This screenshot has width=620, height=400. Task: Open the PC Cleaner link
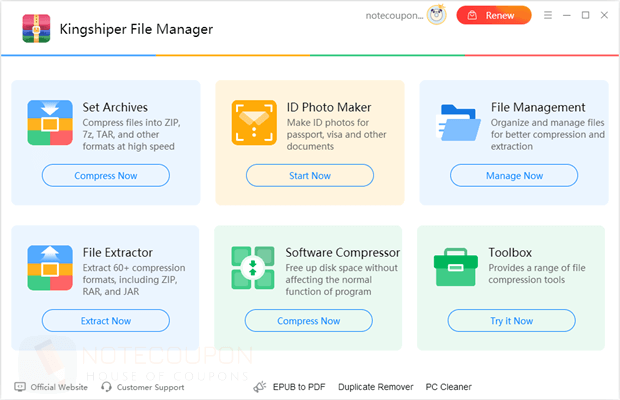(x=448, y=387)
